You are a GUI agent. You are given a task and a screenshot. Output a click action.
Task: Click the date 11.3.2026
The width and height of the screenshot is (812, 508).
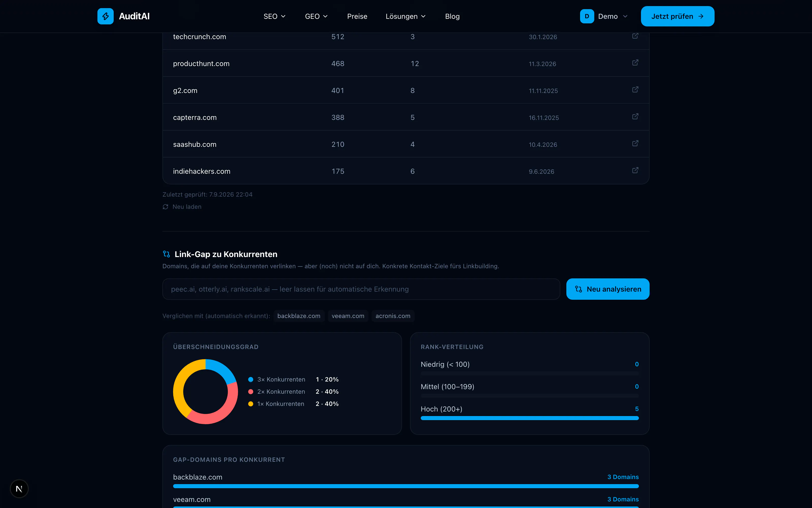pos(542,64)
